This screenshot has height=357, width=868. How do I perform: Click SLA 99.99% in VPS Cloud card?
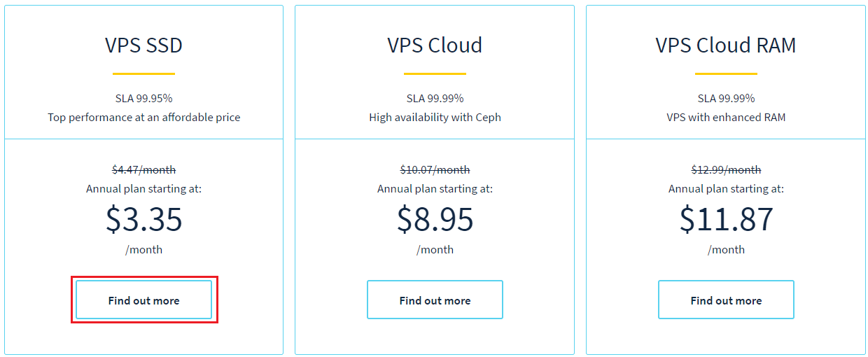point(435,98)
